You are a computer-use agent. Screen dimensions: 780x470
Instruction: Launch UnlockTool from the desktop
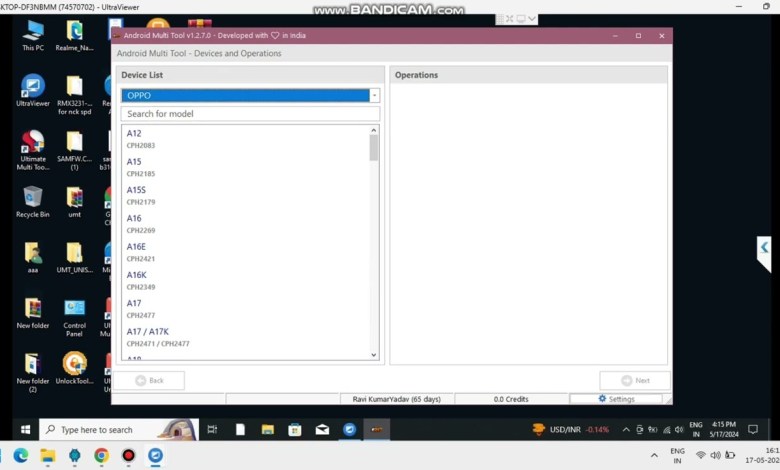[x=75, y=367]
